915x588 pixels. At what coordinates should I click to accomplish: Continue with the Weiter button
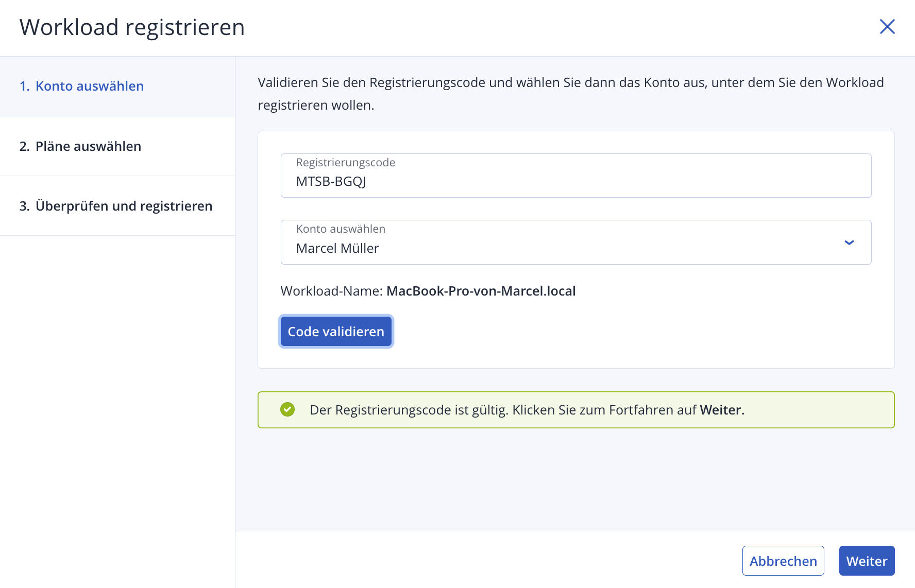click(x=866, y=561)
